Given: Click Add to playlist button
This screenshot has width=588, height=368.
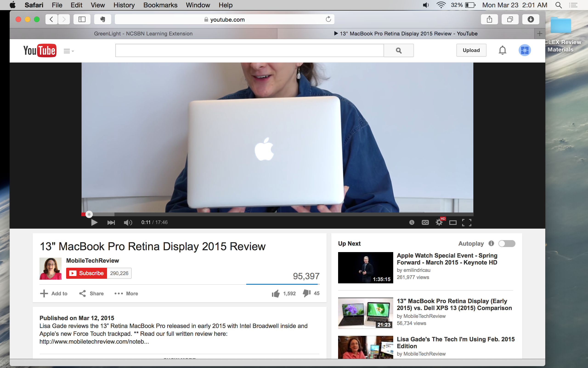Looking at the screenshot, I should coord(54,293).
